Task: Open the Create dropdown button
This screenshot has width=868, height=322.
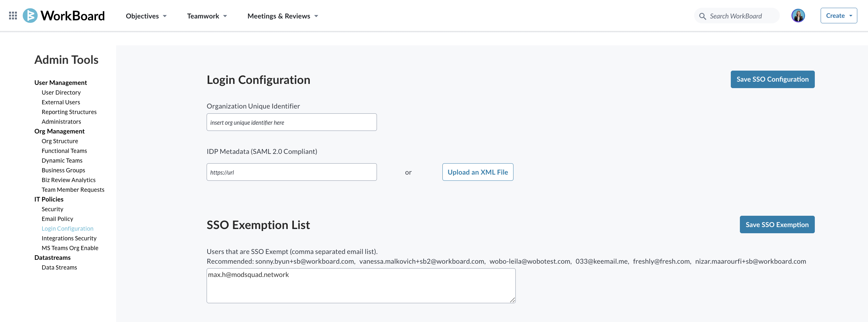Action: [x=839, y=16]
